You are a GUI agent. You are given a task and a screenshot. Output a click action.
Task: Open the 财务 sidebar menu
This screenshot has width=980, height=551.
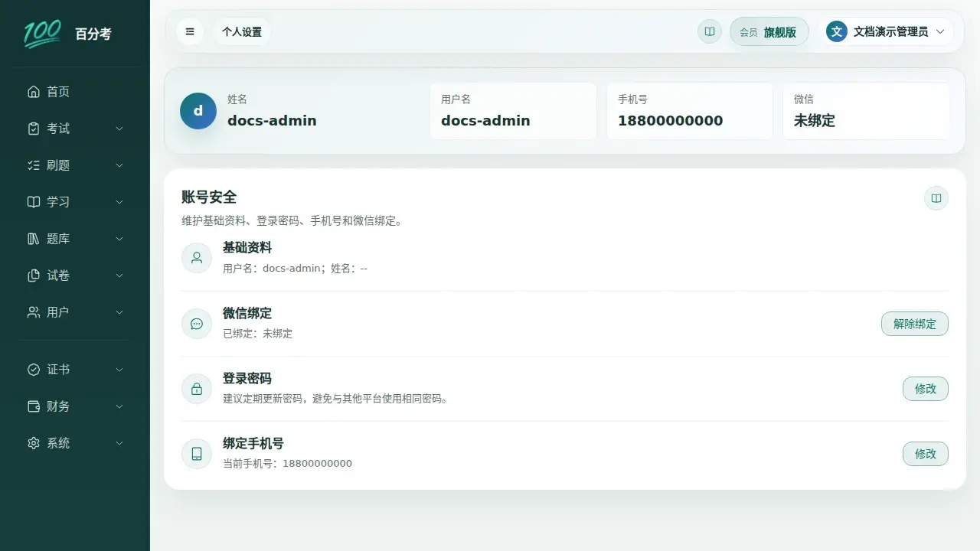75,406
